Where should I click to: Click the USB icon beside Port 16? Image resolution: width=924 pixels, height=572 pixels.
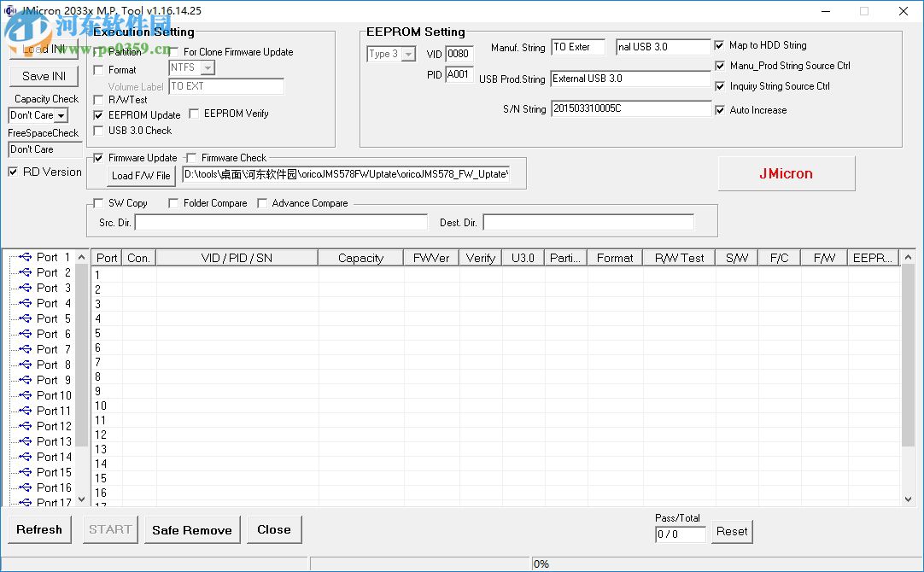26,487
